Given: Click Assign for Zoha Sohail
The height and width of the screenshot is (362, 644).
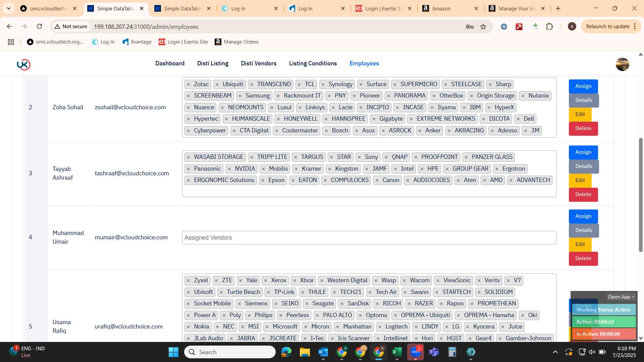Looking at the screenshot, I should pyautogui.click(x=583, y=86).
